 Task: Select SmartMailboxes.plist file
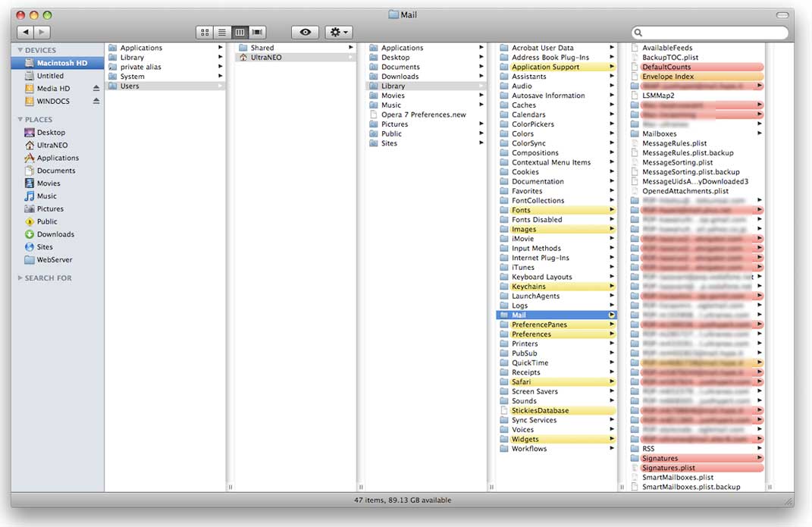pos(697,477)
